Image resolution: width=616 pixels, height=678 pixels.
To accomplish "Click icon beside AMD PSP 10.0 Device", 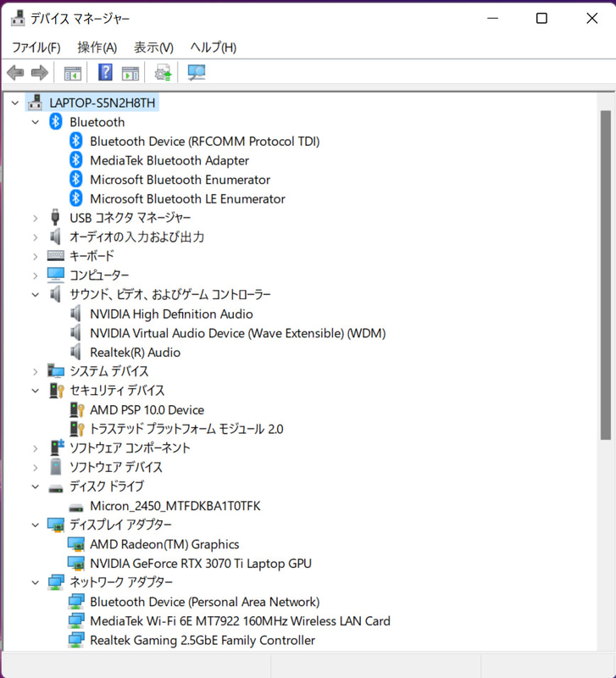I will pos(76,409).
